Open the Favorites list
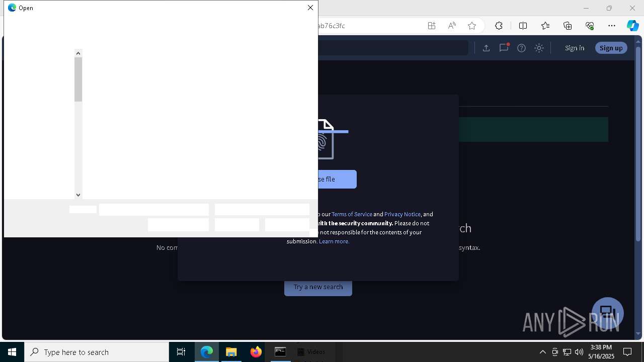 tap(545, 26)
